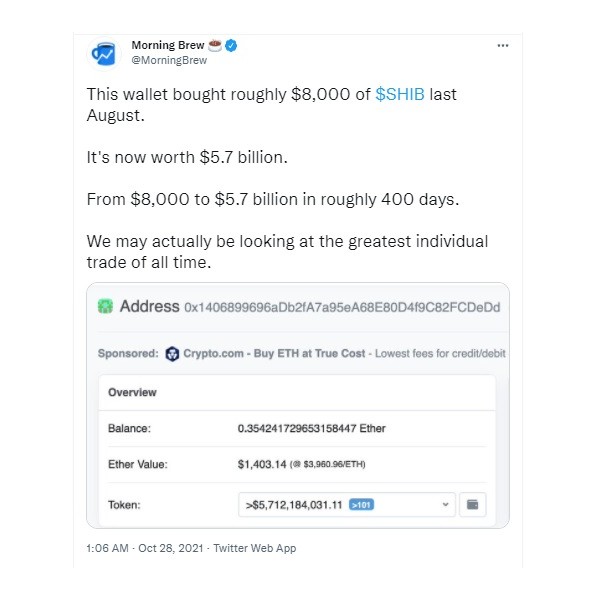This screenshot has width=600, height=600.
Task: Click the wallet address hash text
Action: (x=342, y=306)
